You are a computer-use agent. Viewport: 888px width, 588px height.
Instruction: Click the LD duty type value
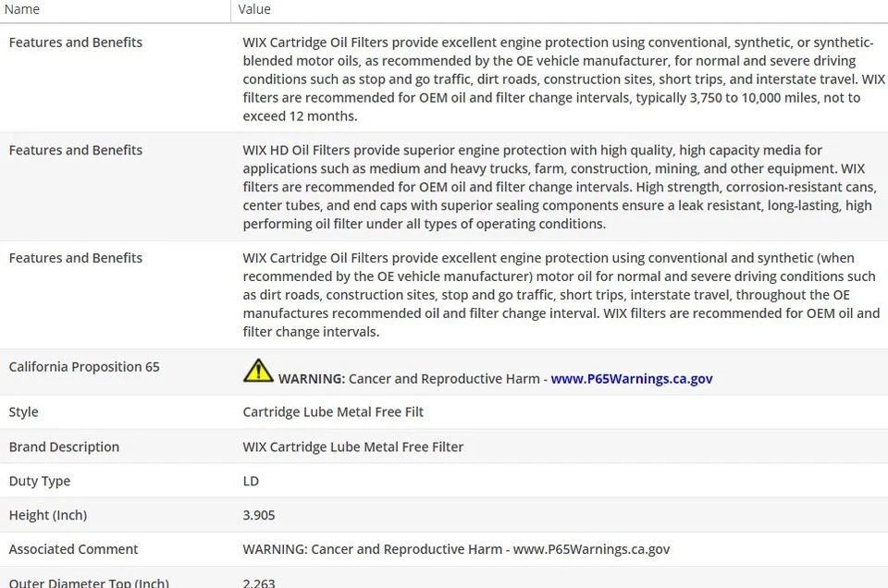click(x=251, y=481)
